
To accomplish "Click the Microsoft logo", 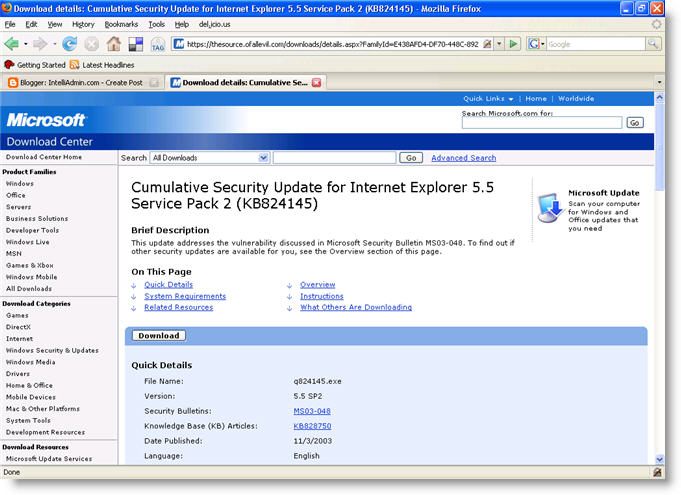I will coord(46,120).
